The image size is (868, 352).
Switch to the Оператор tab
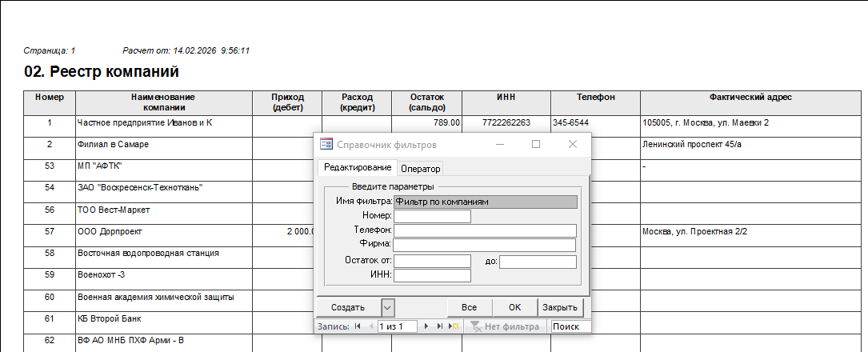[x=421, y=168]
